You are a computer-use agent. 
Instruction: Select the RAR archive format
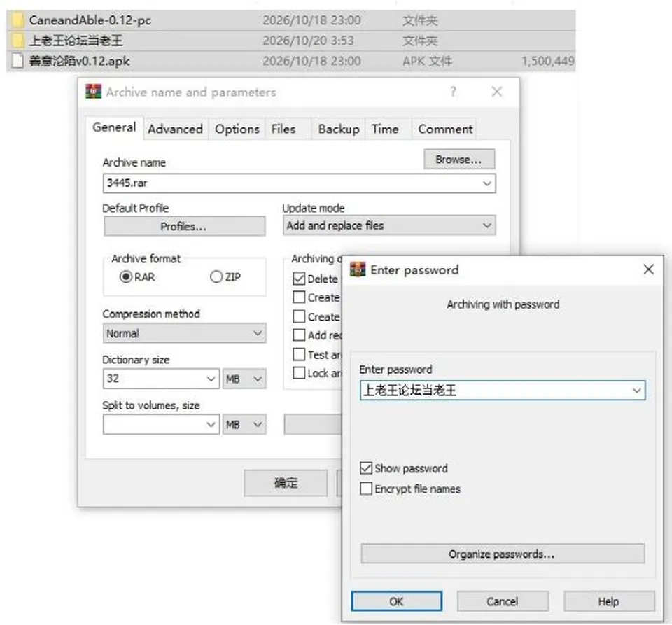click(x=125, y=276)
